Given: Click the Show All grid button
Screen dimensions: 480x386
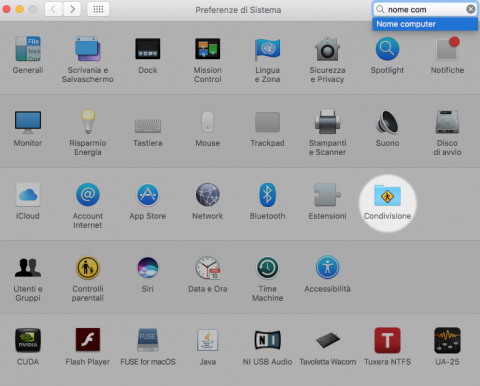Looking at the screenshot, I should (98, 9).
